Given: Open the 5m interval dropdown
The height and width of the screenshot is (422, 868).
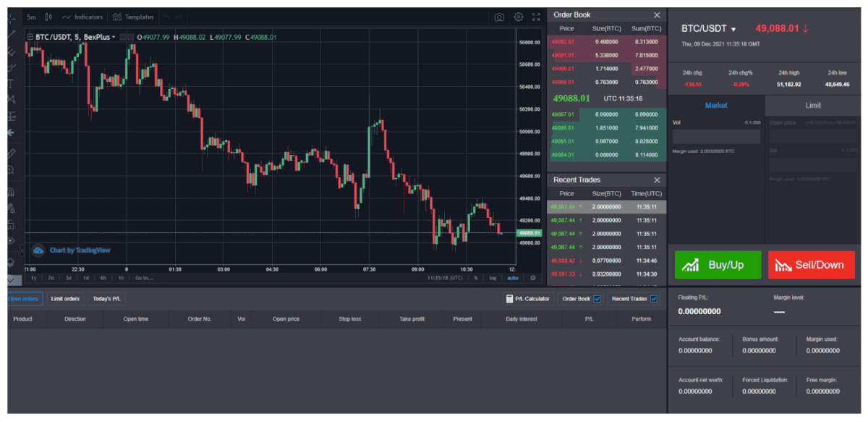Looking at the screenshot, I should (31, 17).
